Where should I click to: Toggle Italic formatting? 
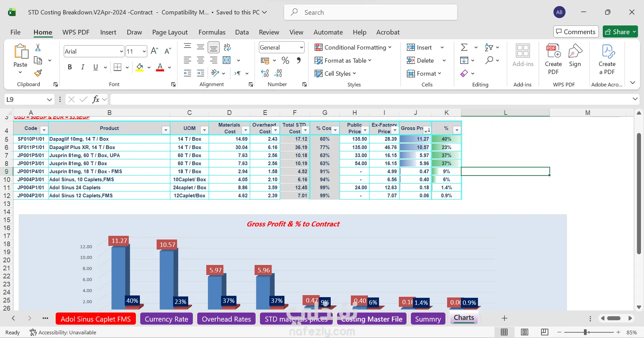tap(83, 67)
